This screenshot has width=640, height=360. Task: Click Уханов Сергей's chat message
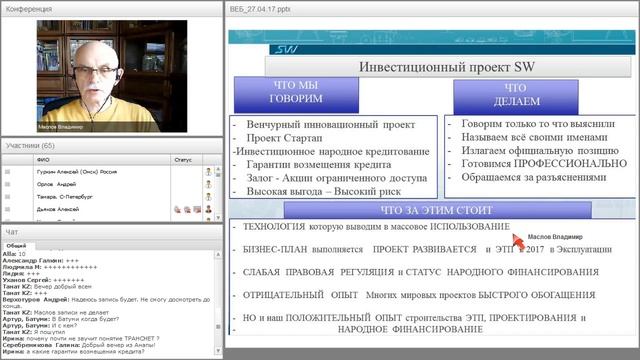[x=43, y=280]
